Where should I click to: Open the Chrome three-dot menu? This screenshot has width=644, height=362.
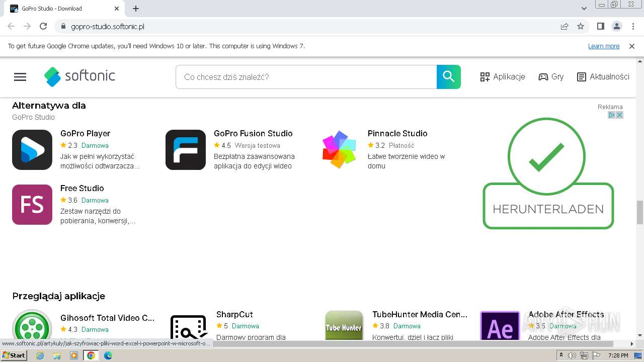point(632,26)
